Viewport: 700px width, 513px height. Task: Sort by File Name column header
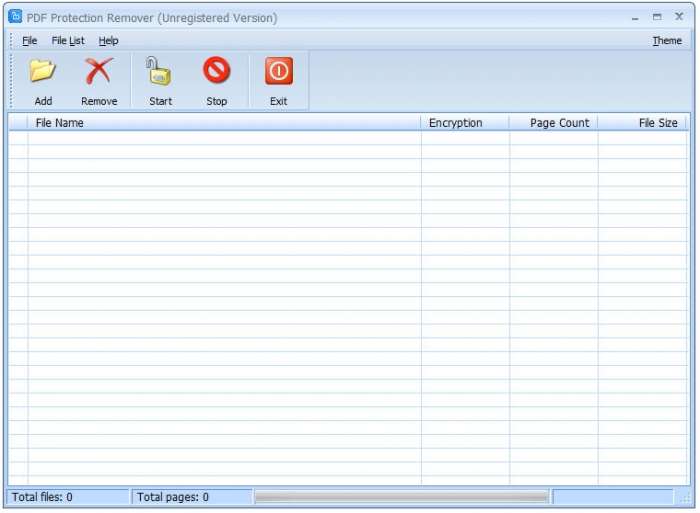coord(224,123)
